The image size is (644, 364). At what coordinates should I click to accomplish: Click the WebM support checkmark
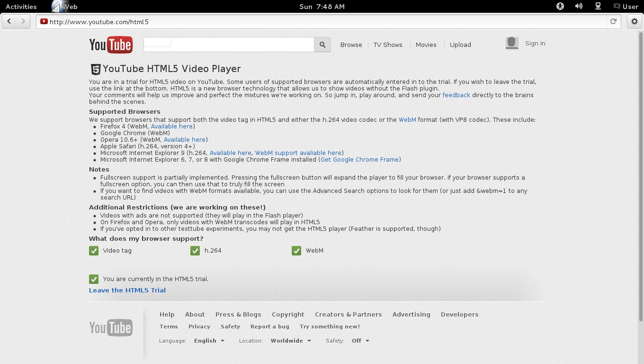point(296,251)
